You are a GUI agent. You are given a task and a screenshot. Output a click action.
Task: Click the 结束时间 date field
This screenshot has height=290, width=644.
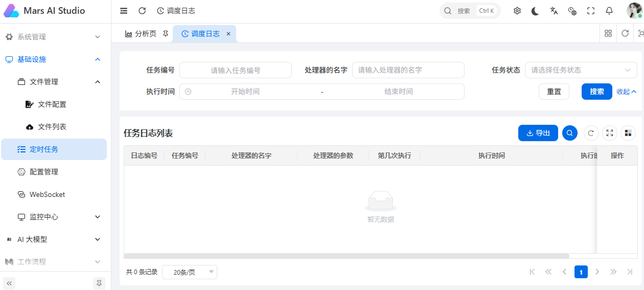coord(399,92)
